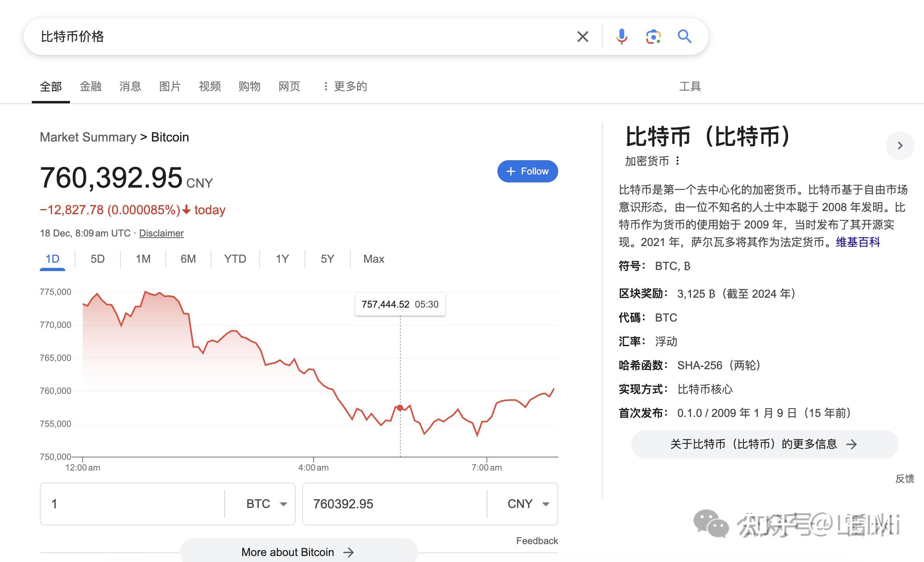Select the 1Y chart range
Viewport: 924px width, 562px height.
point(282,259)
